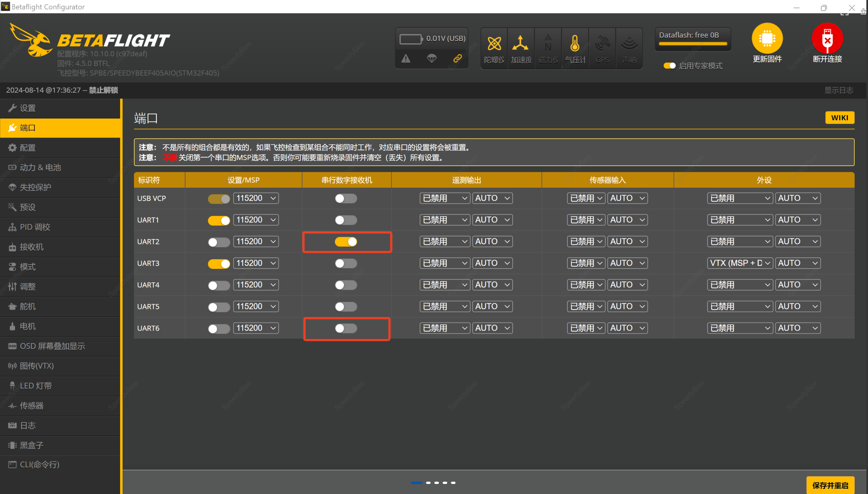Enable MSP on UART2
Image resolution: width=868 pixels, height=494 pixels.
pyautogui.click(x=219, y=242)
